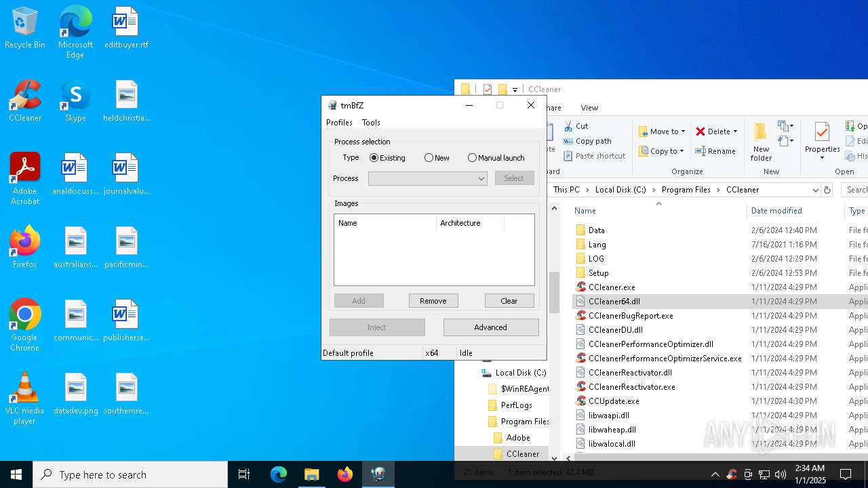Select the heldchristia... image file on desktop
The image size is (868, 488).
point(126,102)
